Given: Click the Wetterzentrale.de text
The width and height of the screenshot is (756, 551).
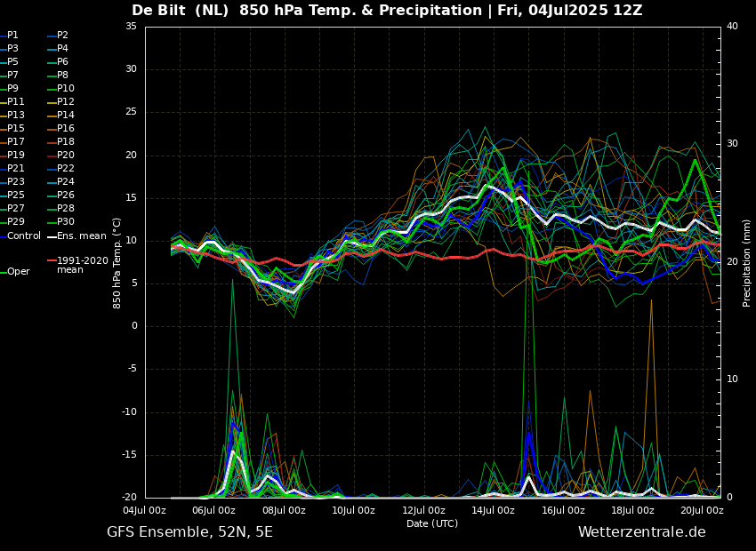Looking at the screenshot, I should (x=642, y=532).
